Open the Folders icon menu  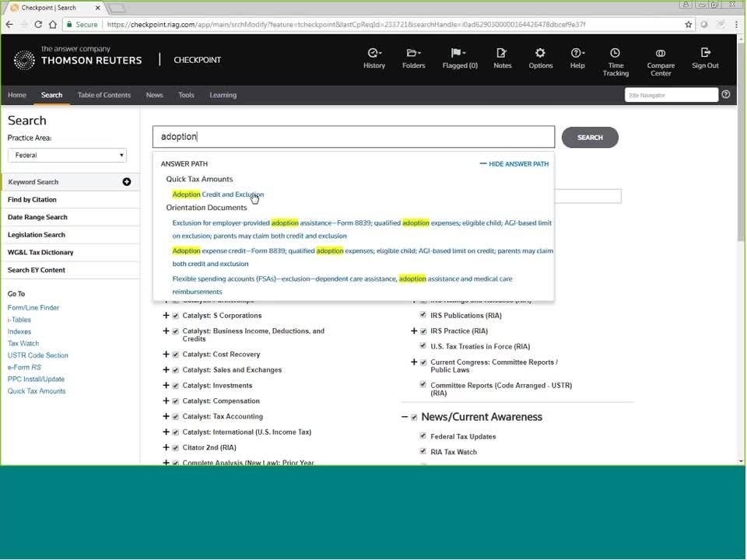pyautogui.click(x=413, y=53)
